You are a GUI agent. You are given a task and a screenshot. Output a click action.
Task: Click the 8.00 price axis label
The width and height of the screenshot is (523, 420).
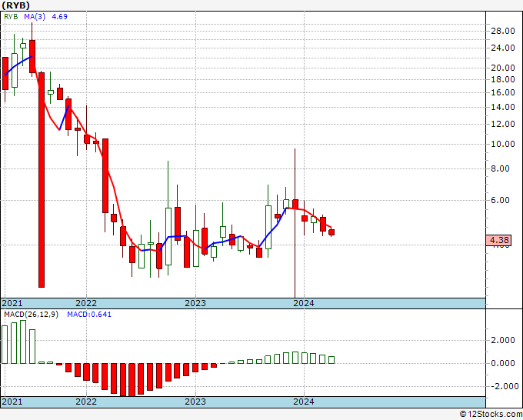pyautogui.click(x=501, y=168)
